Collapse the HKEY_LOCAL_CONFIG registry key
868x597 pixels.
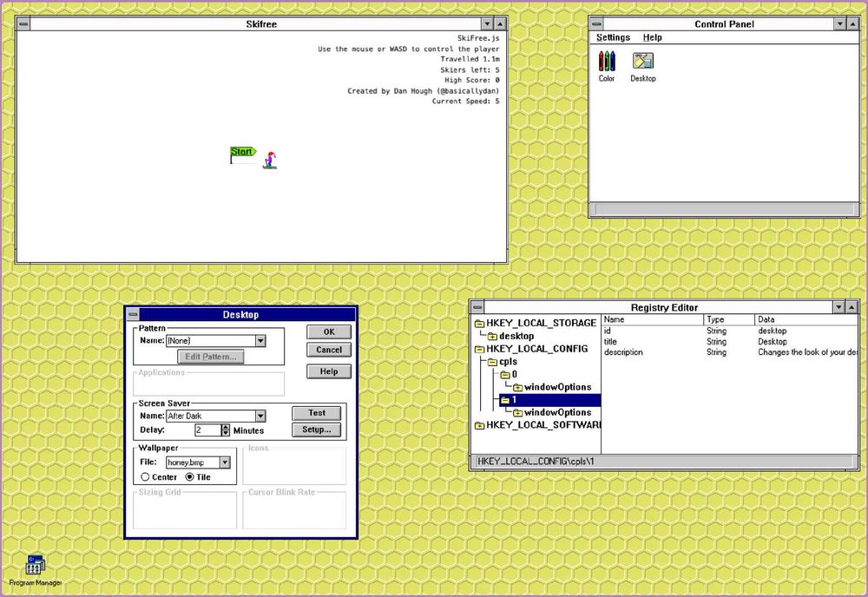tap(479, 349)
